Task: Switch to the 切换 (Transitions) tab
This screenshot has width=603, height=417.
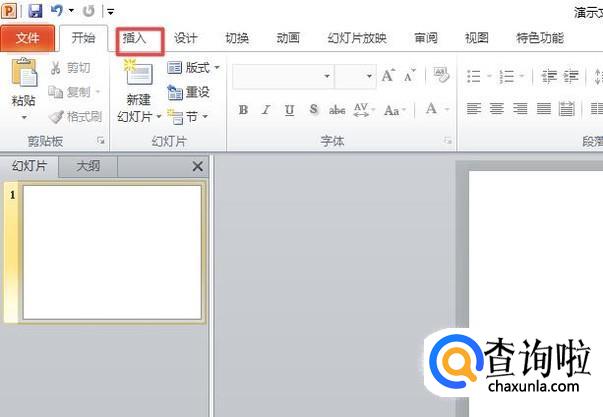Action: pyautogui.click(x=237, y=38)
